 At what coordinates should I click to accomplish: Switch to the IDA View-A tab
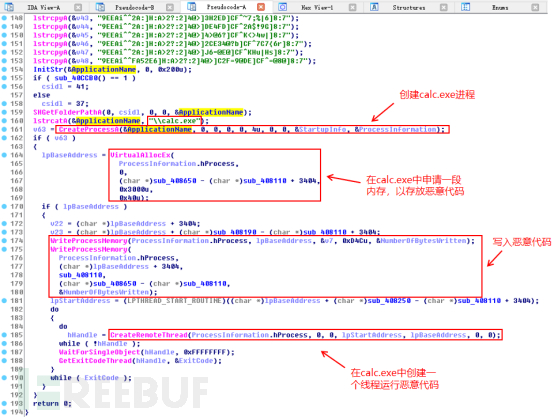[x=43, y=7]
